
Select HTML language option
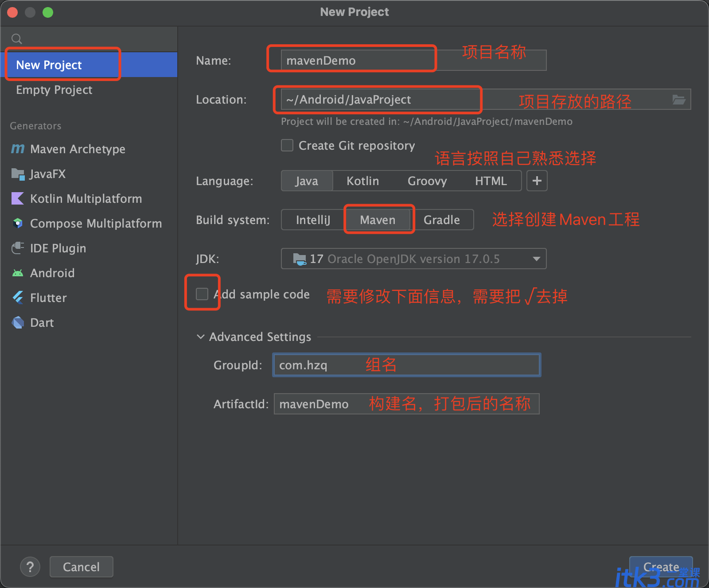[x=491, y=181]
